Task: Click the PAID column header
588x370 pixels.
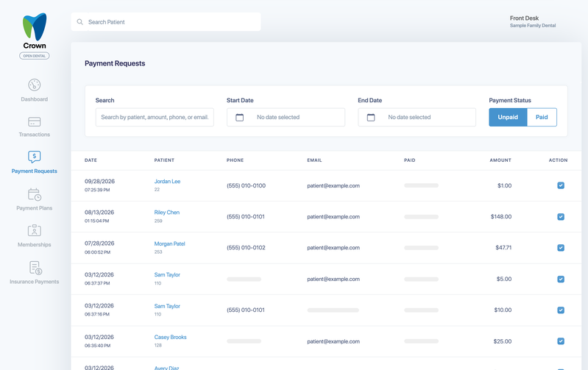Action: click(409, 160)
